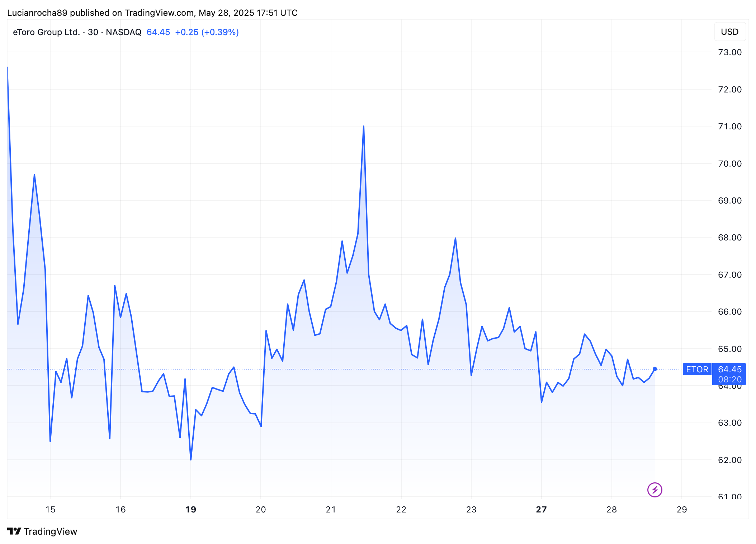
Task: Click the 70.00 price axis label
Action: click(729, 164)
